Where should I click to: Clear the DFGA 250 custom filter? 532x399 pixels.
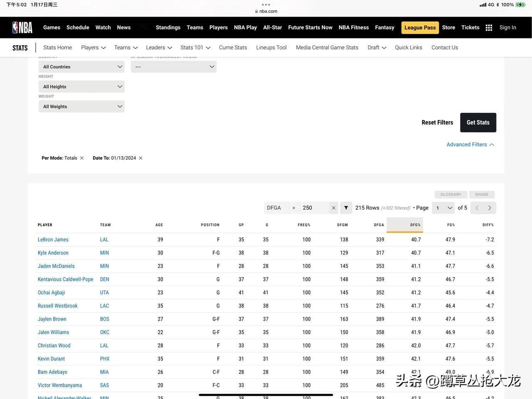click(333, 208)
